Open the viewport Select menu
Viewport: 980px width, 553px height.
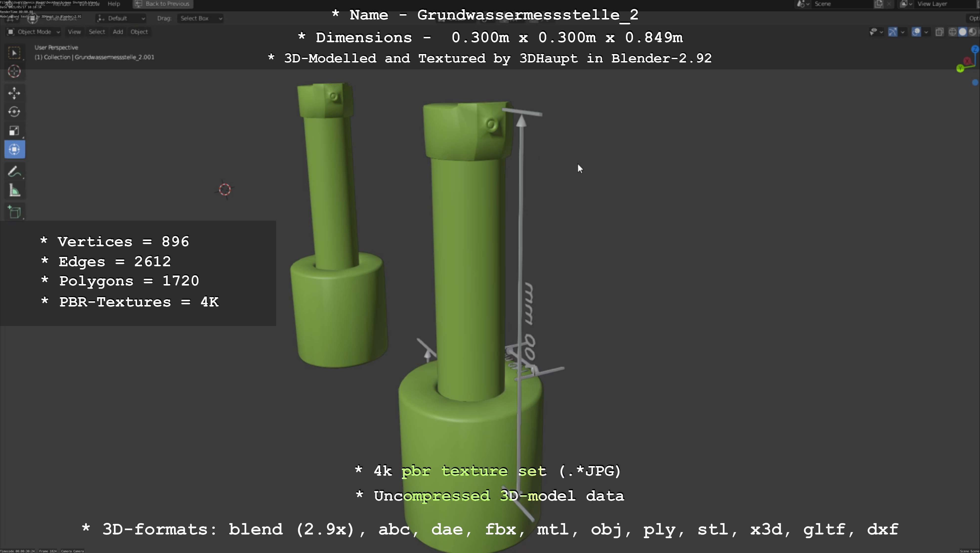tap(97, 32)
